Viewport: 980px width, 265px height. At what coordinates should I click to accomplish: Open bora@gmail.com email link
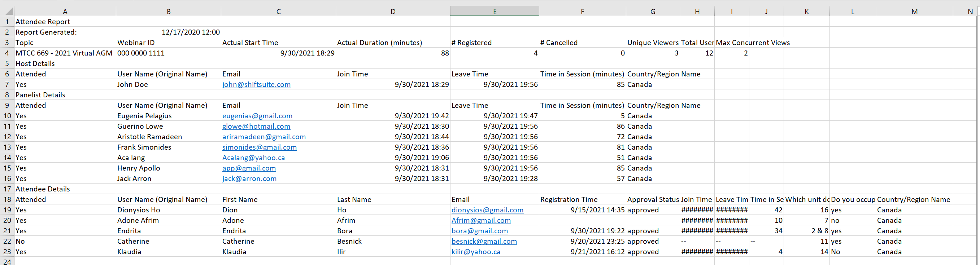tap(480, 231)
